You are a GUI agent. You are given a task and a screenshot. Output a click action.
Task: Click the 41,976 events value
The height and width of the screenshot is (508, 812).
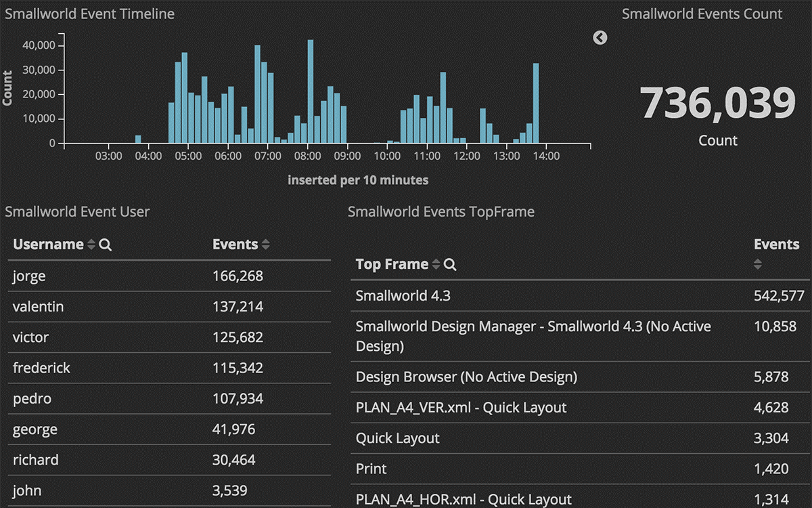234,429
